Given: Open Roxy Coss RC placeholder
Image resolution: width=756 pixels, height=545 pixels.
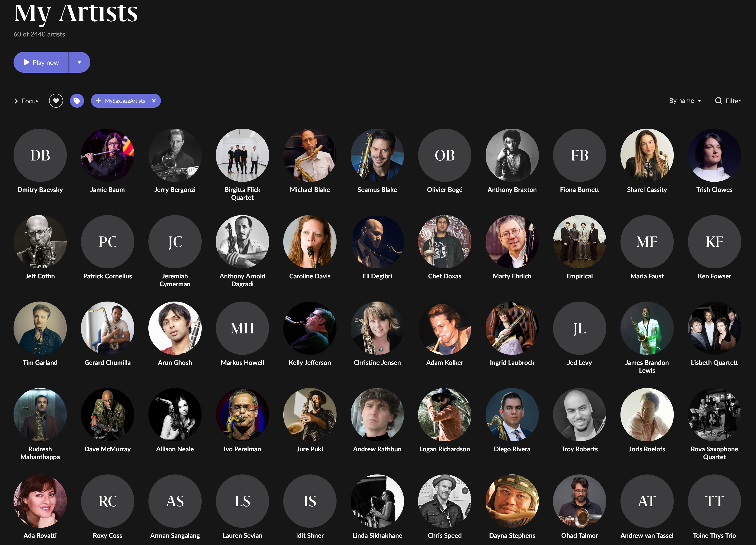Looking at the screenshot, I should coord(107,501).
